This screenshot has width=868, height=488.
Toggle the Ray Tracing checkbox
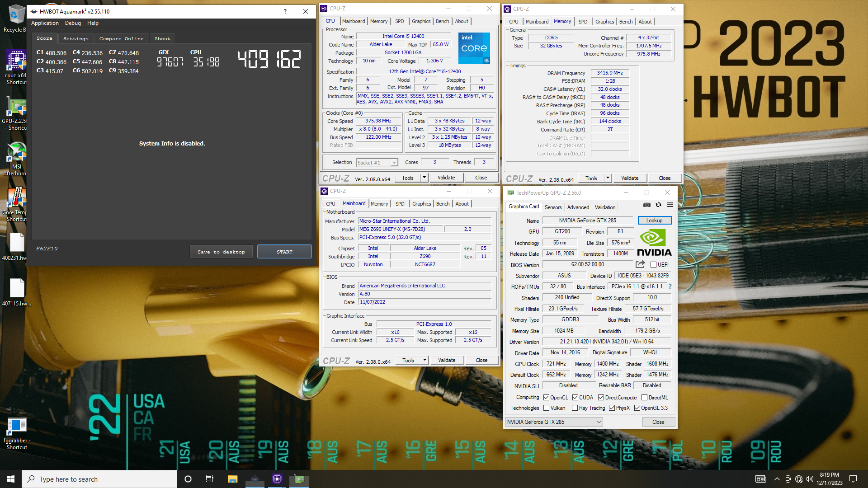575,408
